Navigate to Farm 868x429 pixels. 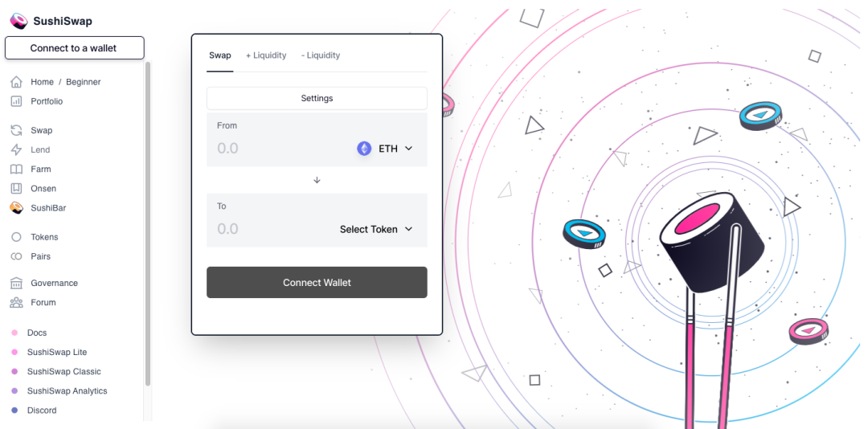41,170
